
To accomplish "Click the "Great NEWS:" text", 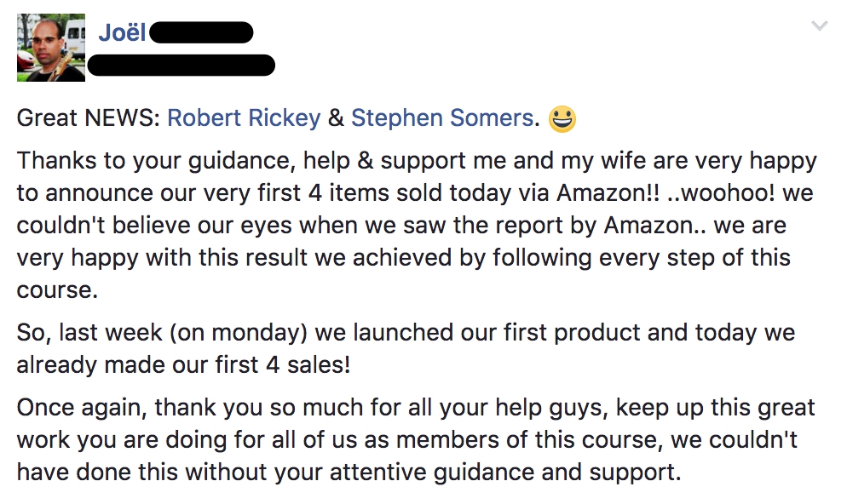I will click(x=88, y=118).
